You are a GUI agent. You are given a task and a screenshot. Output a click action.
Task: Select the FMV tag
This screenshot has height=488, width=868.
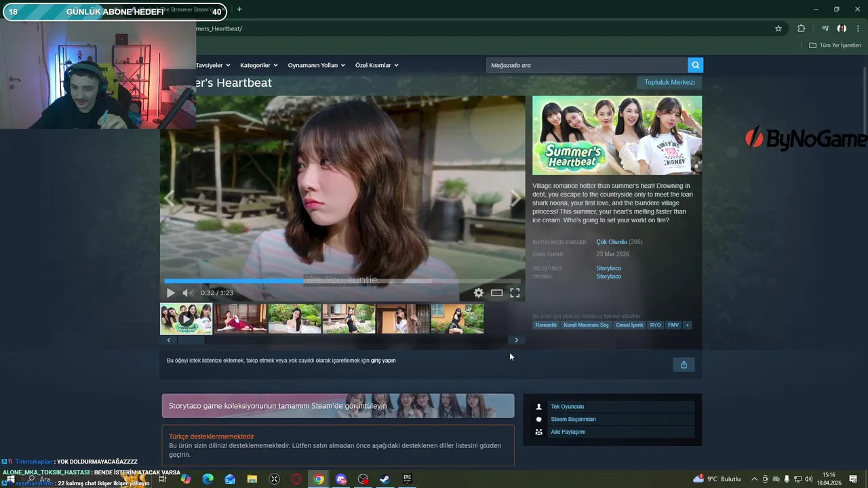pos(673,325)
